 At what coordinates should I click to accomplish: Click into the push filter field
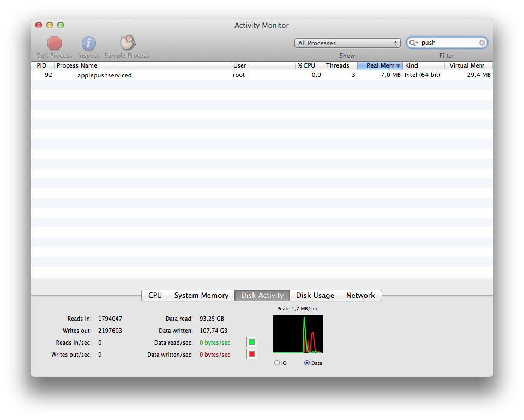point(448,43)
